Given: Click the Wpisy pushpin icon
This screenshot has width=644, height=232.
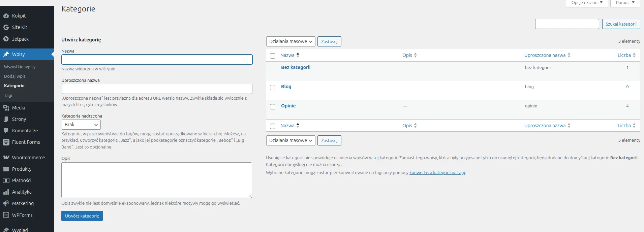Looking at the screenshot, I should (6, 54).
